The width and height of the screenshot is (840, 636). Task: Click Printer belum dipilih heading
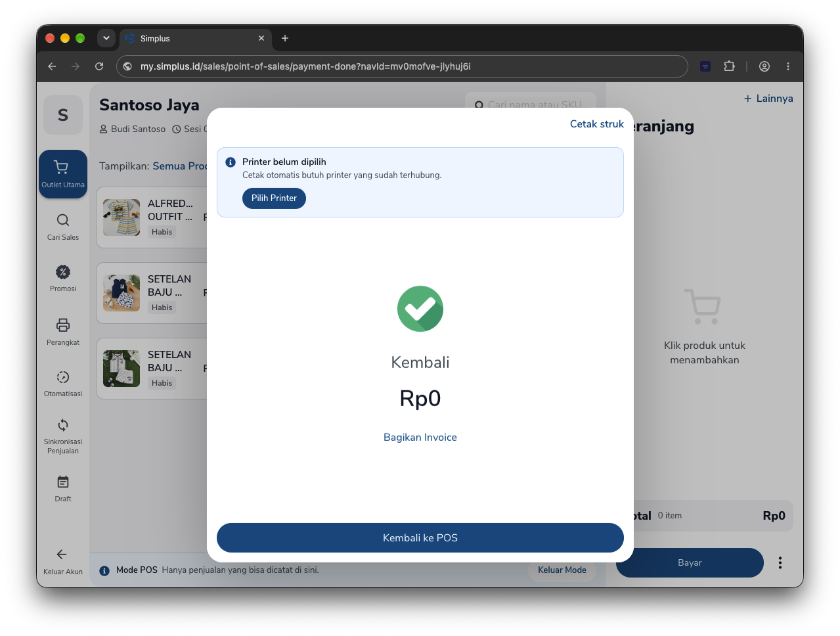(284, 162)
